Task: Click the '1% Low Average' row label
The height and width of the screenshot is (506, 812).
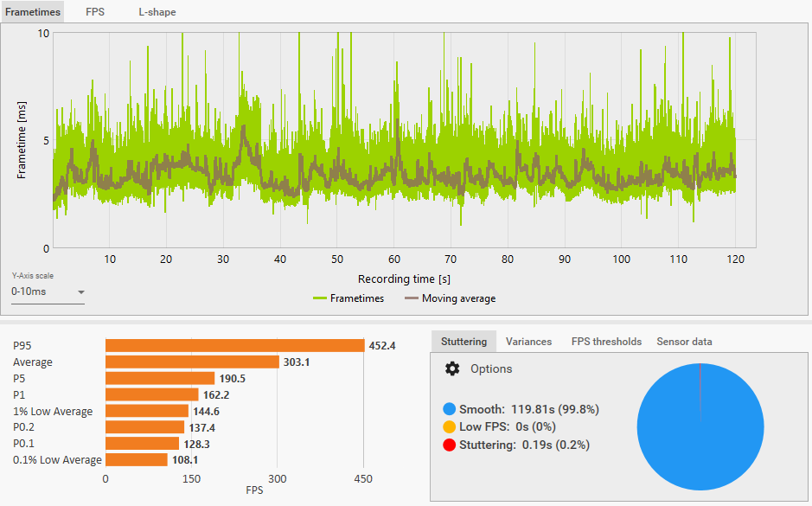Action: [x=53, y=412]
